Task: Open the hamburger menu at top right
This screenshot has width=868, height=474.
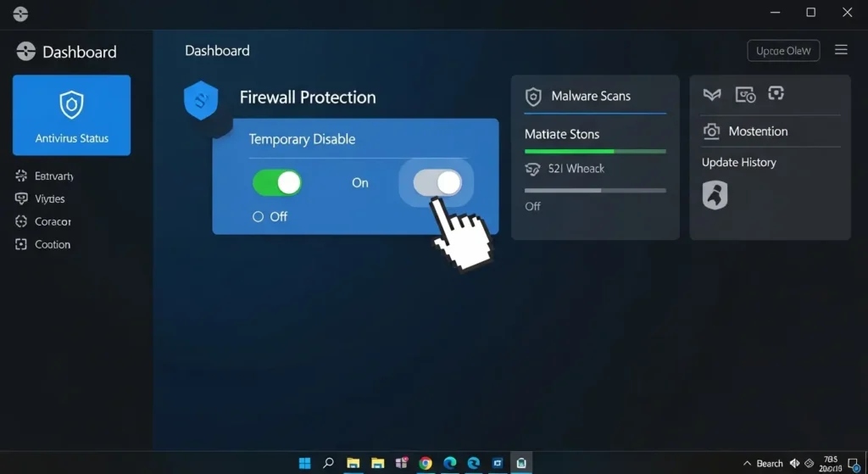Action: point(841,51)
